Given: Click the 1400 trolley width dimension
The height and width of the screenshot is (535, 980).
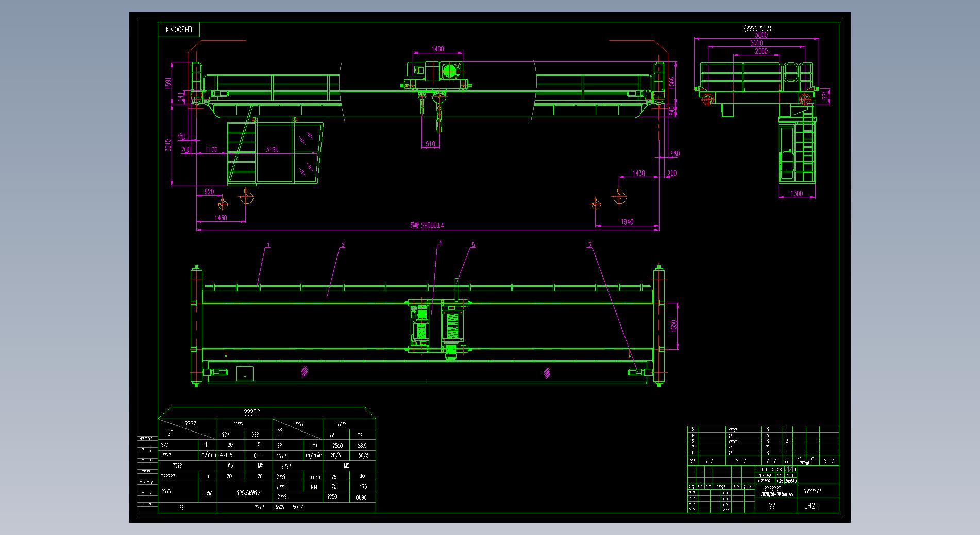Looking at the screenshot, I should pyautogui.click(x=437, y=49).
